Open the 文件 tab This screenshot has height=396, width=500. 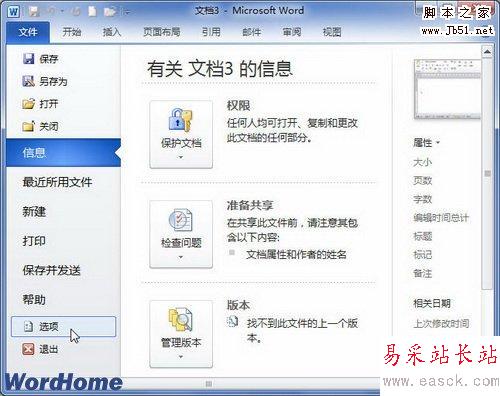point(28,32)
